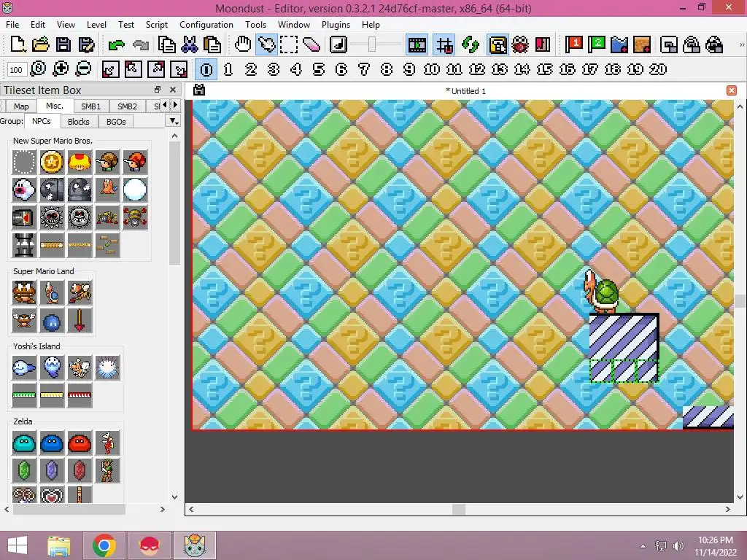
Task: Select the green rupee Zelda item
Action: 24,470
